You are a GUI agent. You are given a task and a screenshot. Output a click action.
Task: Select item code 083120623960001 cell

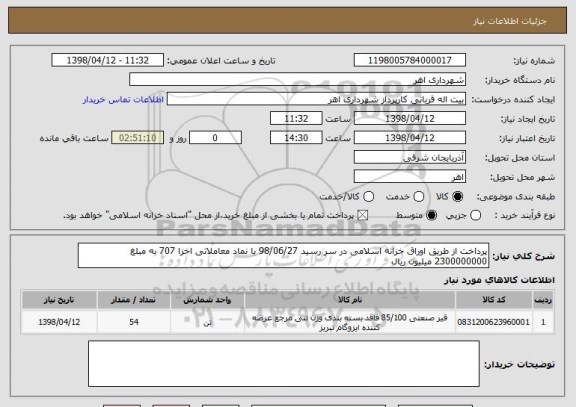(x=494, y=323)
